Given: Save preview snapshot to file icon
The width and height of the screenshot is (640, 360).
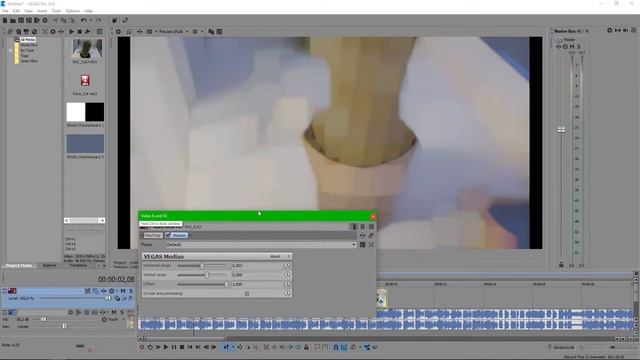Looking at the screenshot, I should [x=219, y=31].
